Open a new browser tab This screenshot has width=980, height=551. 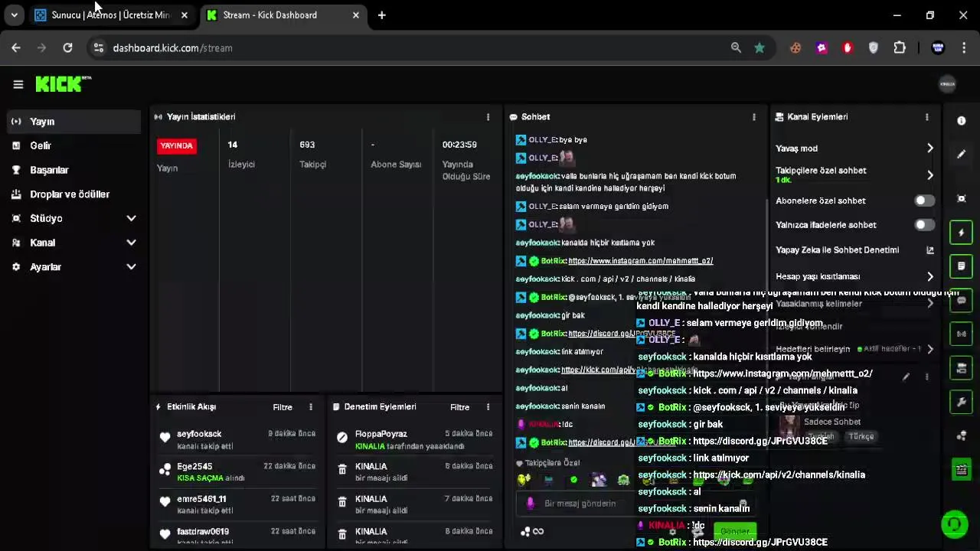(381, 15)
